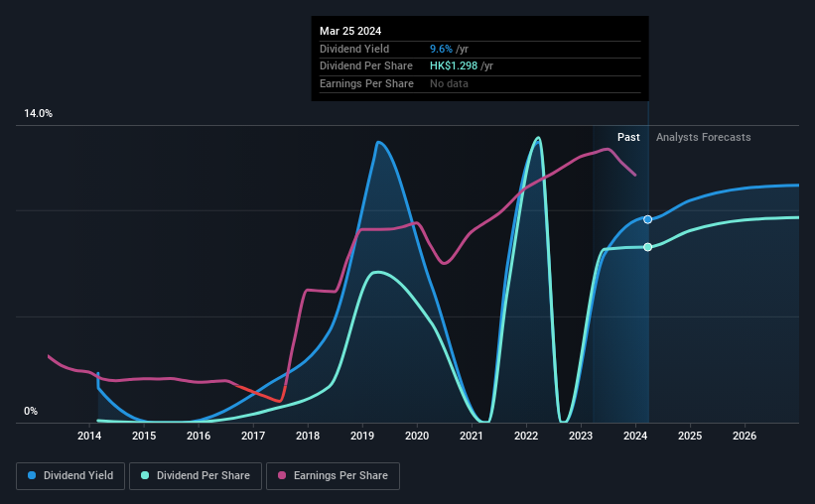
Task: Click the HK$1.298 dividend per share value
Action: tap(454, 66)
